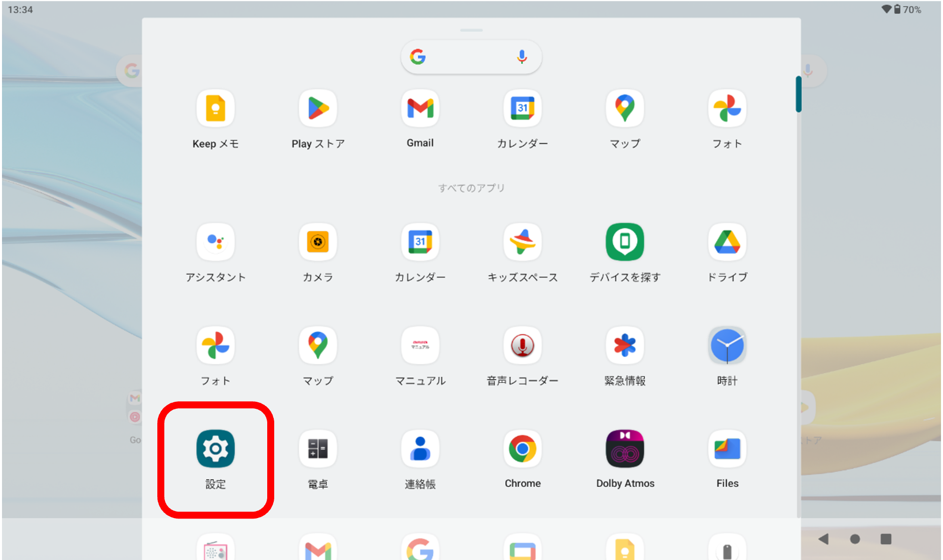Open the 電卓 (Calculator) app

(x=318, y=448)
